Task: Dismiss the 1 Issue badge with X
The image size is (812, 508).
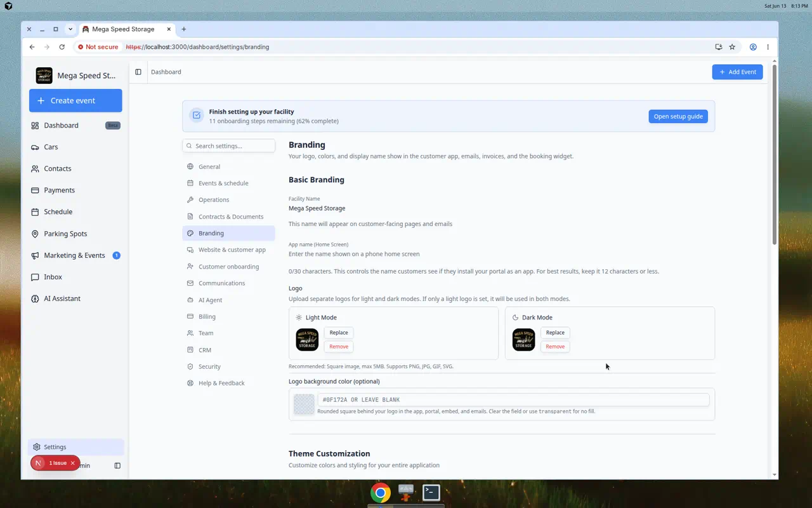Action: tap(72, 463)
